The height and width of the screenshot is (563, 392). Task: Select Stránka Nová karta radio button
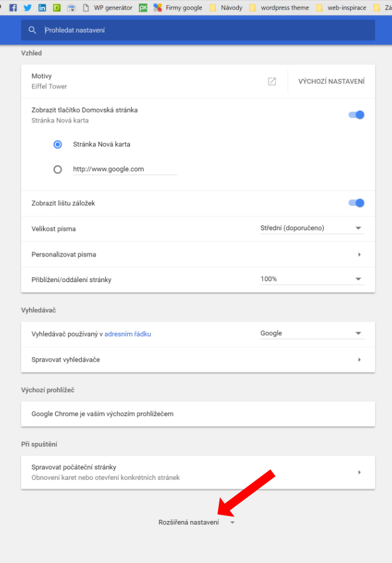pos(58,145)
